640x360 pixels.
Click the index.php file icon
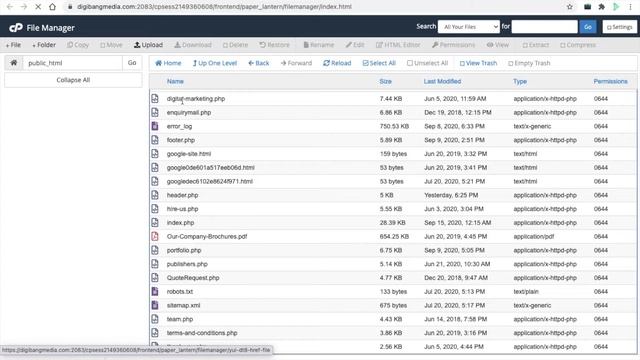pyautogui.click(x=155, y=222)
